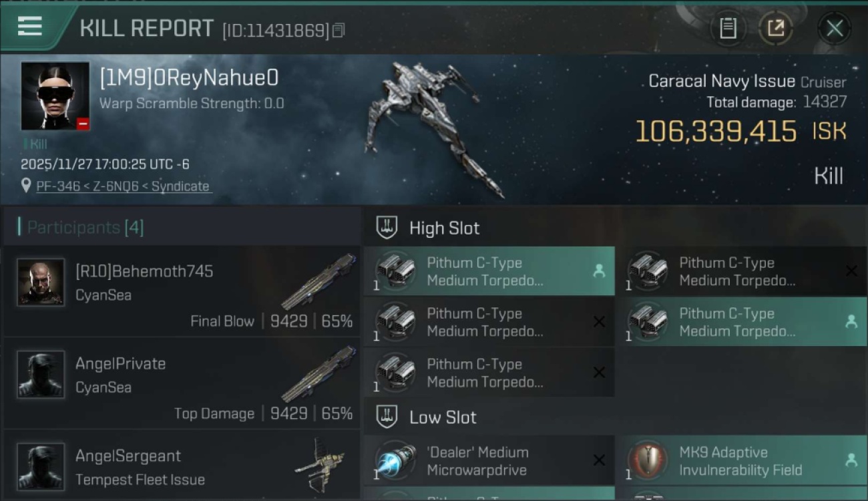Close the kill report window
868x501 pixels.
[x=834, y=29]
